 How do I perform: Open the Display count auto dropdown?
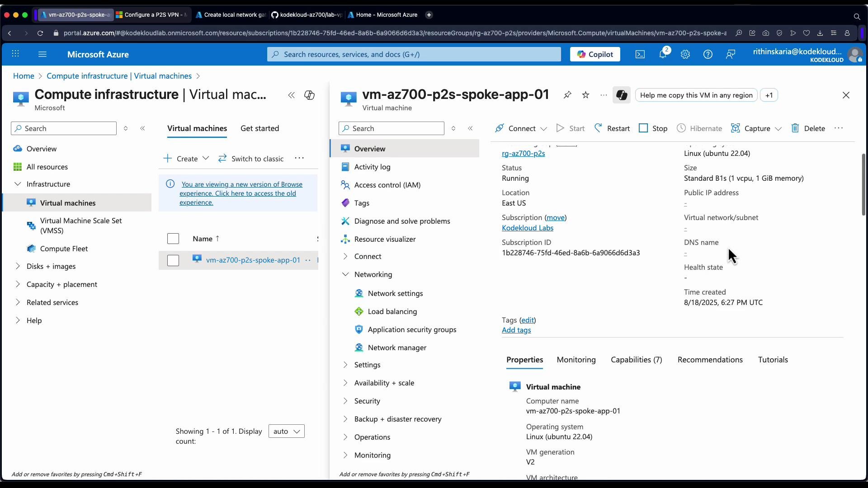coord(287,431)
